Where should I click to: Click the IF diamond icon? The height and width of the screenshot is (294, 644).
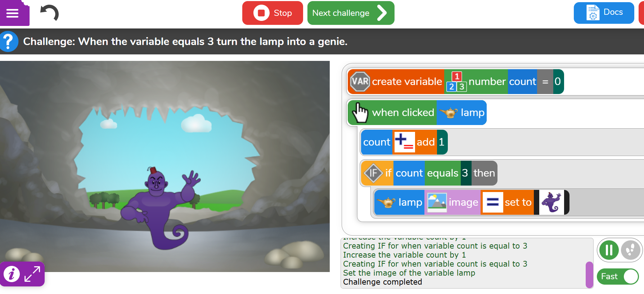pyautogui.click(x=373, y=173)
